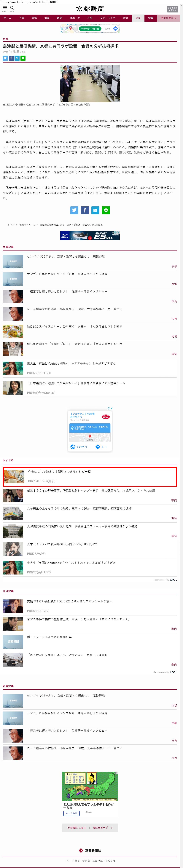Share via top LINE icon
Viewport: 183px width, 868px height.
[x=23, y=58]
